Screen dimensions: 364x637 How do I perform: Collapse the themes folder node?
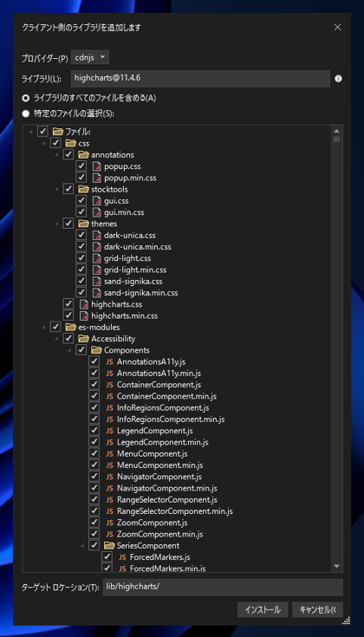[56, 224]
